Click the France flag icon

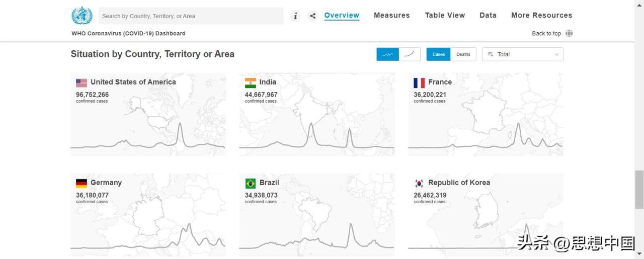pos(419,83)
